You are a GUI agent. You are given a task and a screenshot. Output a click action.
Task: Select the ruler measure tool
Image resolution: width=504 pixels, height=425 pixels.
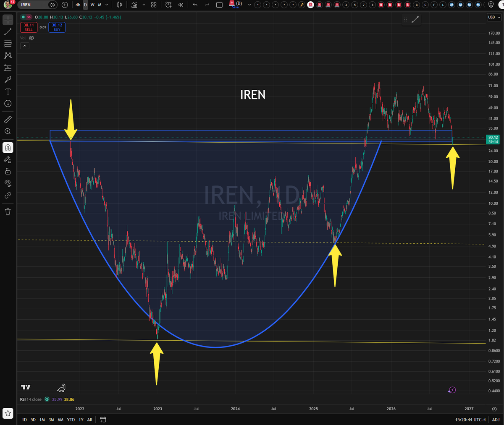[8, 120]
